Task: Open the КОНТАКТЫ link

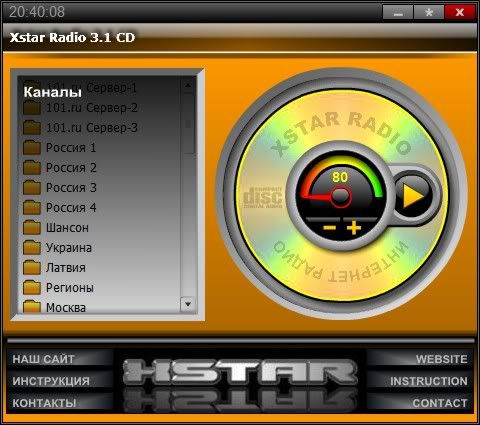Action: [44, 403]
